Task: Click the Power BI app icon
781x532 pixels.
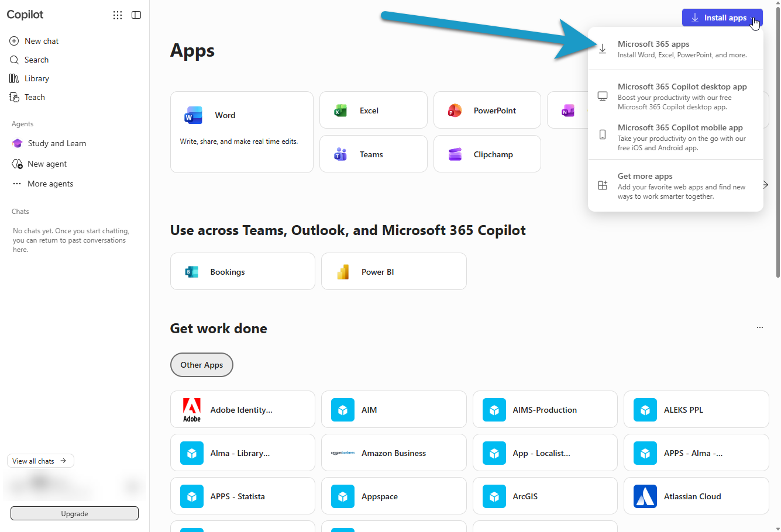Action: click(x=343, y=272)
